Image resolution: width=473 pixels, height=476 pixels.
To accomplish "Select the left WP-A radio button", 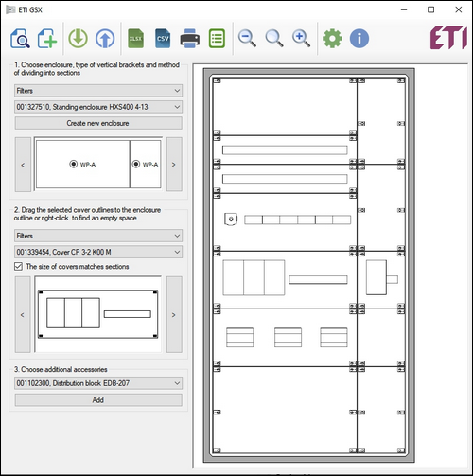I will click(x=73, y=164).
